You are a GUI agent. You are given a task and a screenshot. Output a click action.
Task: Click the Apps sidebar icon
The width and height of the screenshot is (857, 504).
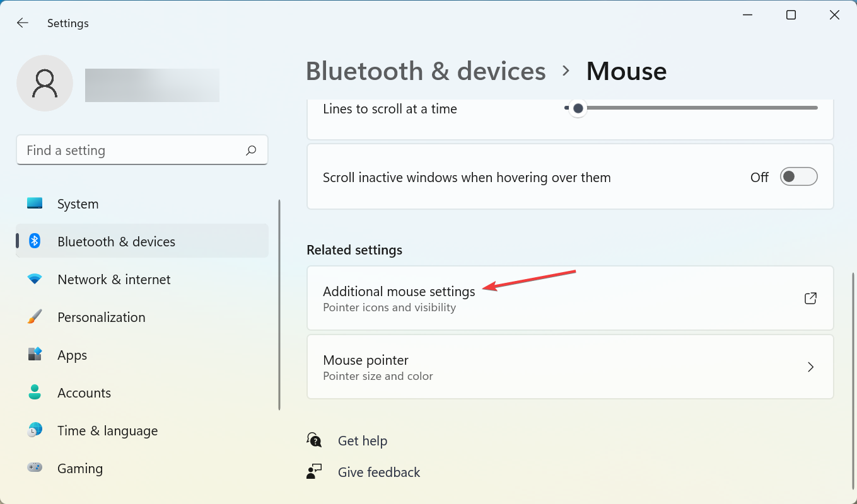[x=35, y=355]
